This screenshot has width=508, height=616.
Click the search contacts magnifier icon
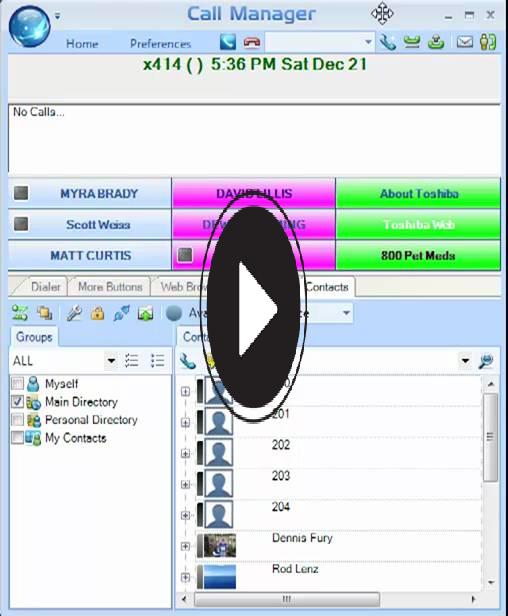tap(486, 361)
